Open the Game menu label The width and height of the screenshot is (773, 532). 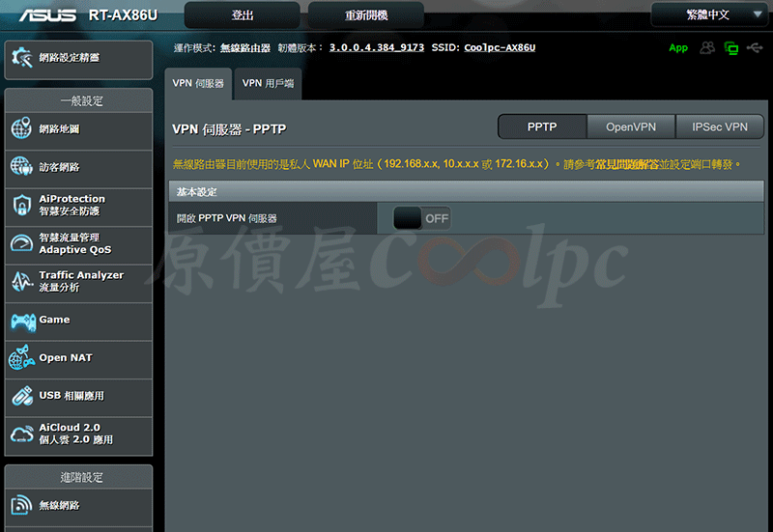click(x=55, y=320)
